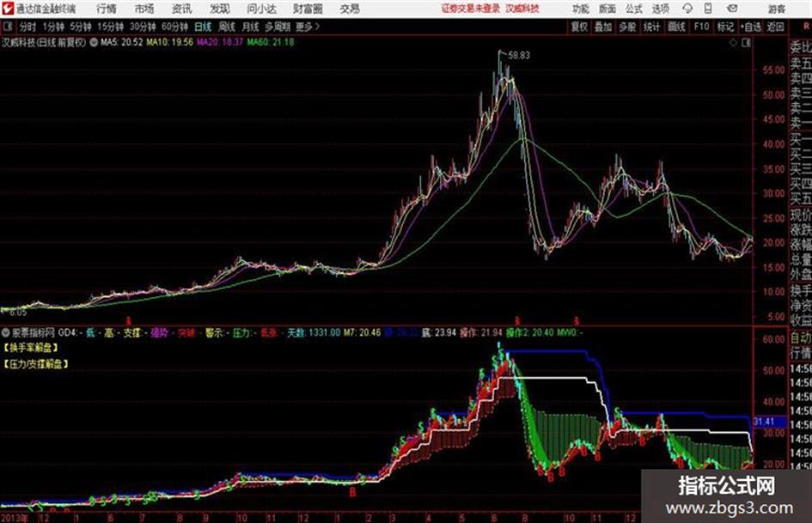Open the 发现 menu

220,9
